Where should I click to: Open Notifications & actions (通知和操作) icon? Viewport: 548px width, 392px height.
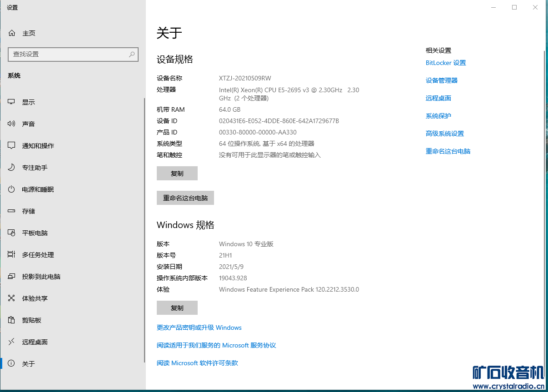12,146
